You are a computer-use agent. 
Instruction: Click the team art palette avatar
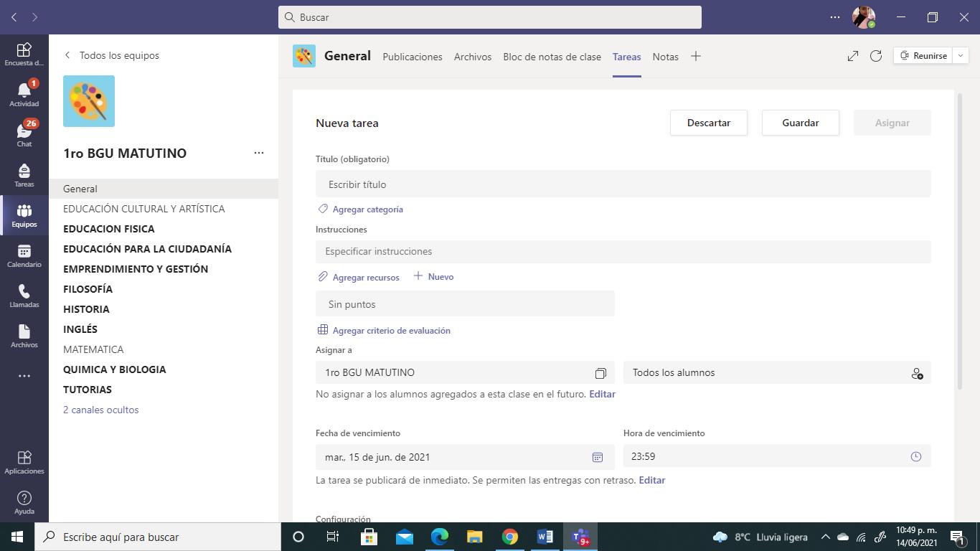pyautogui.click(x=89, y=101)
